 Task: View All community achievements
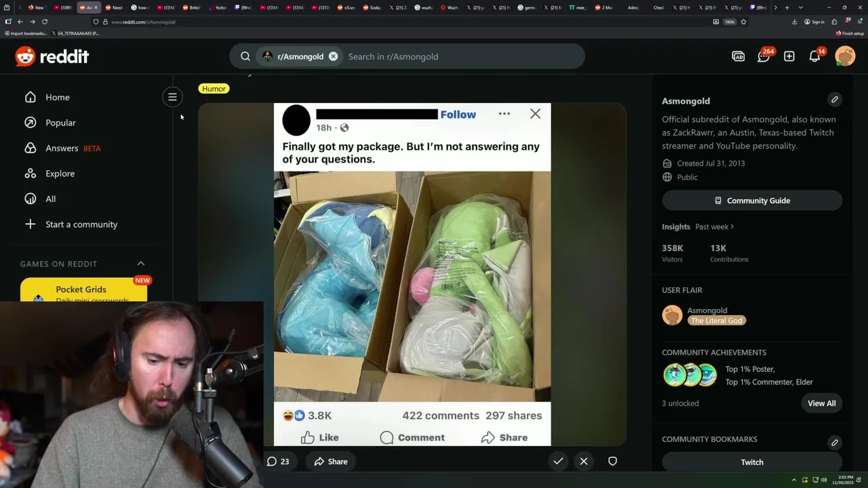click(x=821, y=403)
